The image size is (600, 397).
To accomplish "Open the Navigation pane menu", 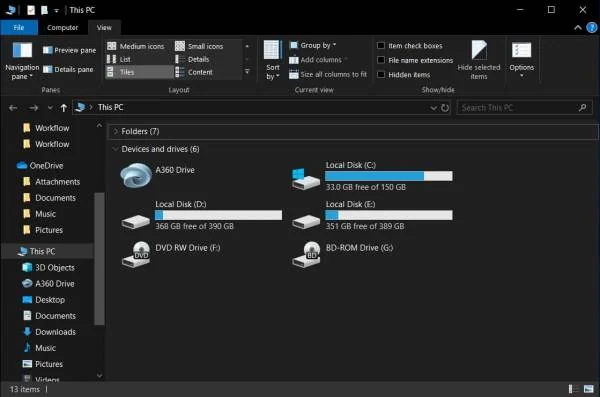I will point(22,61).
